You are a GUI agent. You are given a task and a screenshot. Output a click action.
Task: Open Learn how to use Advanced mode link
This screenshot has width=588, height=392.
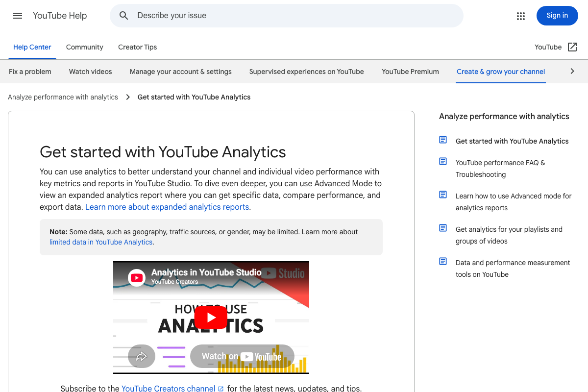pos(514,202)
